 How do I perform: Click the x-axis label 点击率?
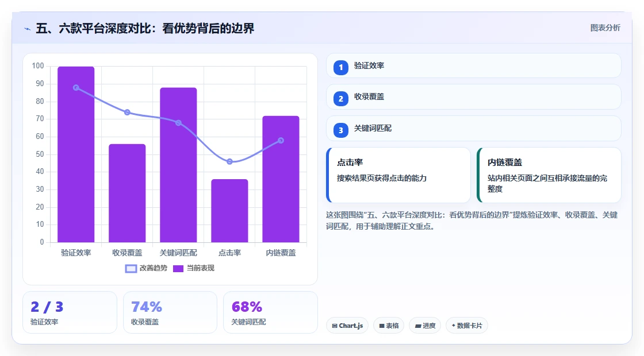[229, 253]
